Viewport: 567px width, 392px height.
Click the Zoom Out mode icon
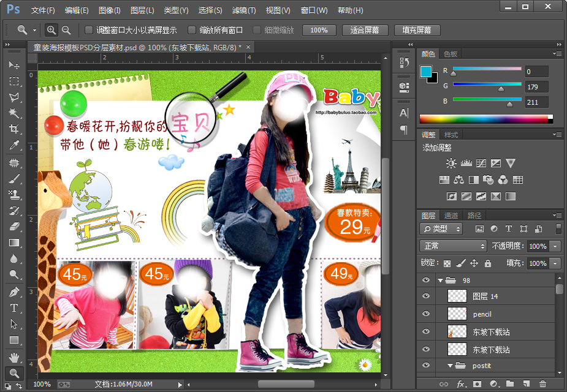point(66,30)
